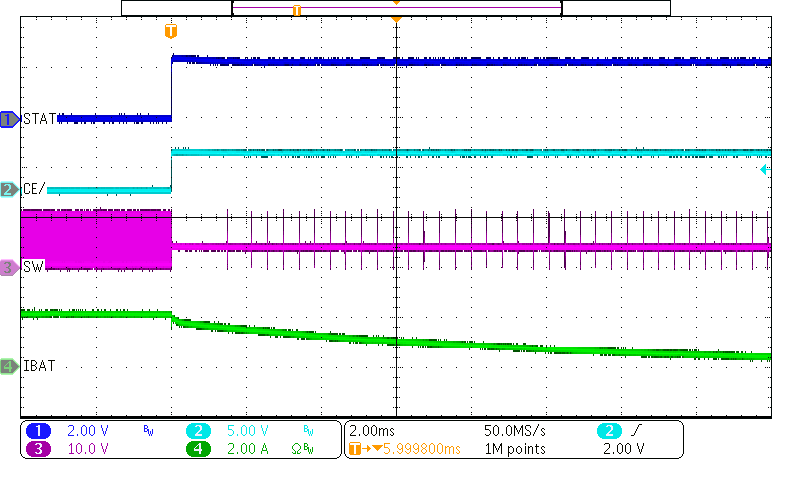Screen dimensions: 800x480
Task: Click the channel 3 SW ground marker
Action: [9, 268]
